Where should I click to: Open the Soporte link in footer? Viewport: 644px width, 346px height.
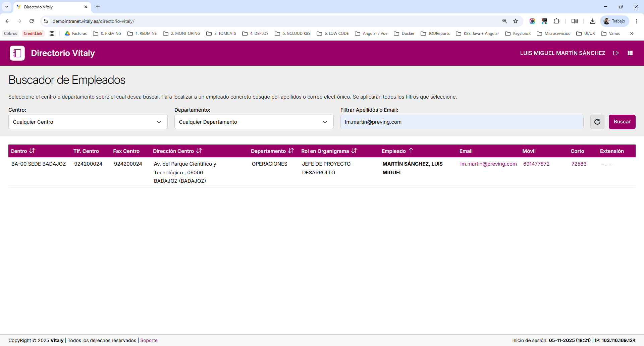(x=149, y=340)
